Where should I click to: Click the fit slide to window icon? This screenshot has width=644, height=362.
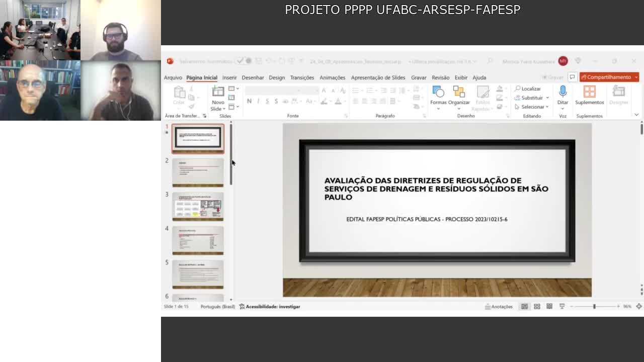pos(639,307)
